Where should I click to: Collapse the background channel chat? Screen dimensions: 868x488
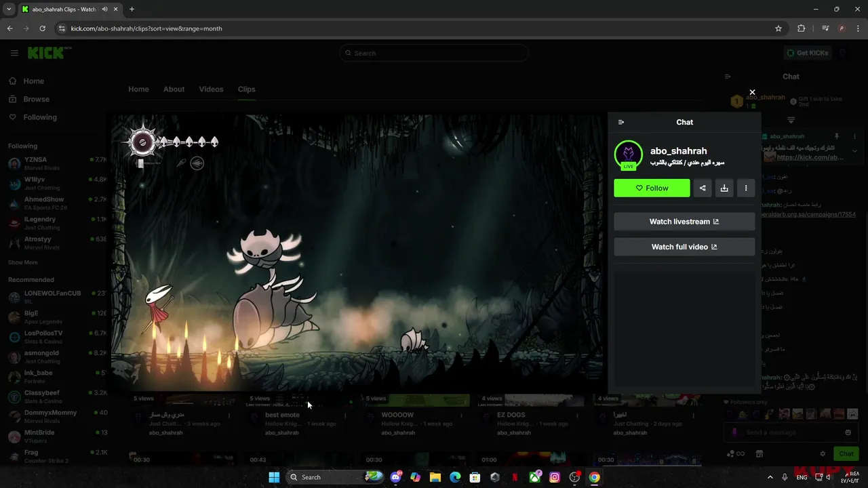[x=728, y=77]
